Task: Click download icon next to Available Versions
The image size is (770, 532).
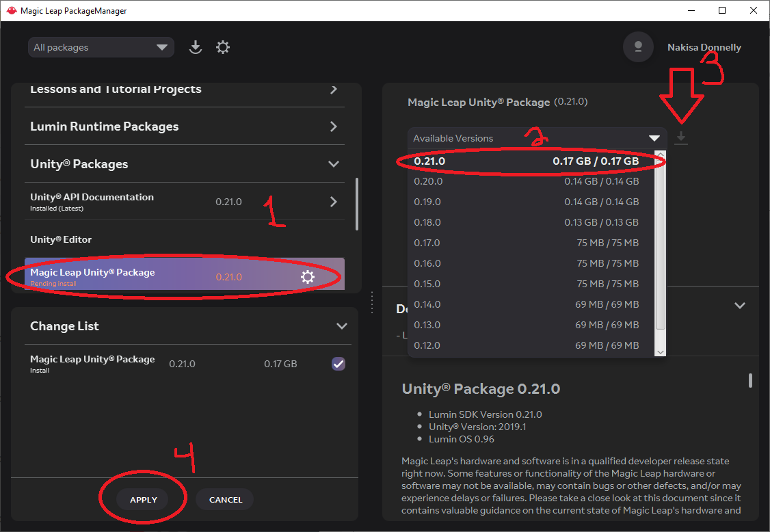Action: [x=680, y=138]
